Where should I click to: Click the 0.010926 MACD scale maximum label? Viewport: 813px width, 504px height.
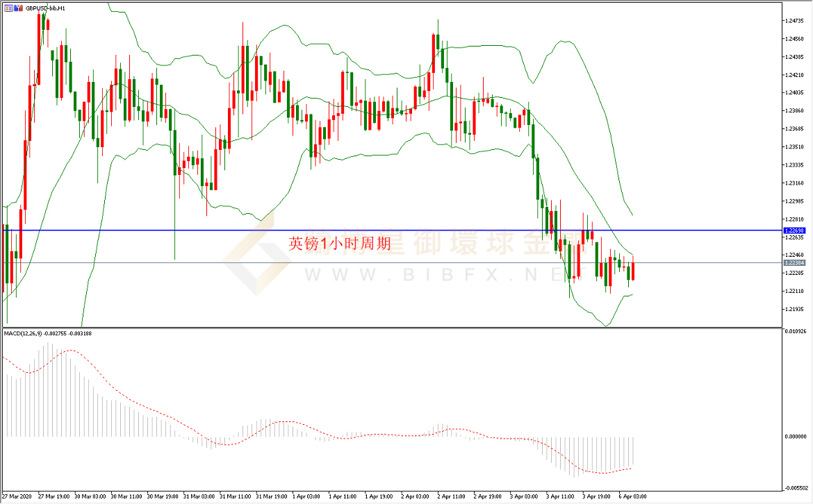pyautogui.click(x=794, y=331)
